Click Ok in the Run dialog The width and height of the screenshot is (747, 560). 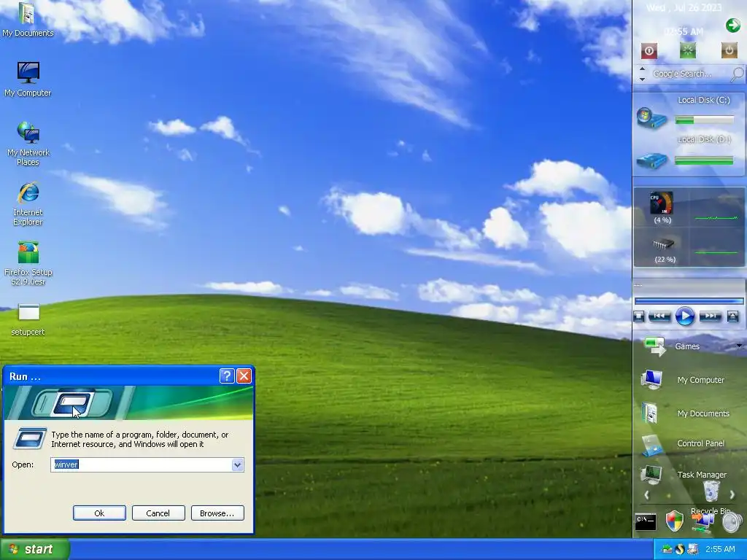[99, 513]
